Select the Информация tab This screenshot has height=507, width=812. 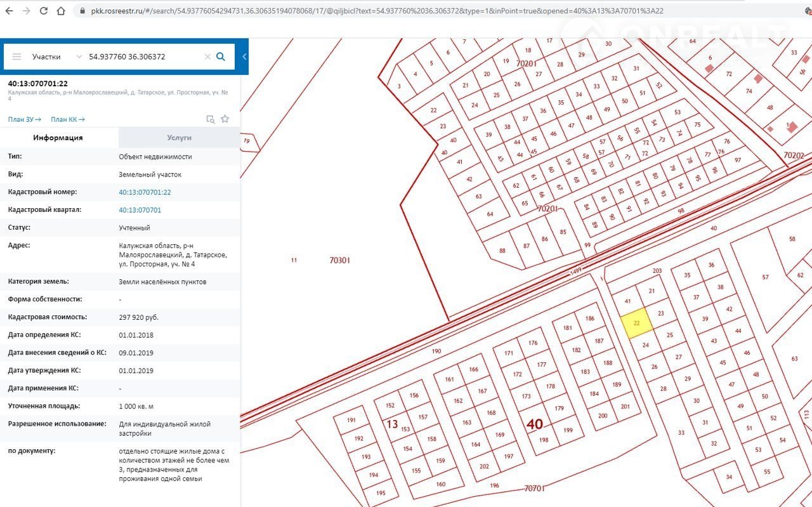pyautogui.click(x=58, y=138)
